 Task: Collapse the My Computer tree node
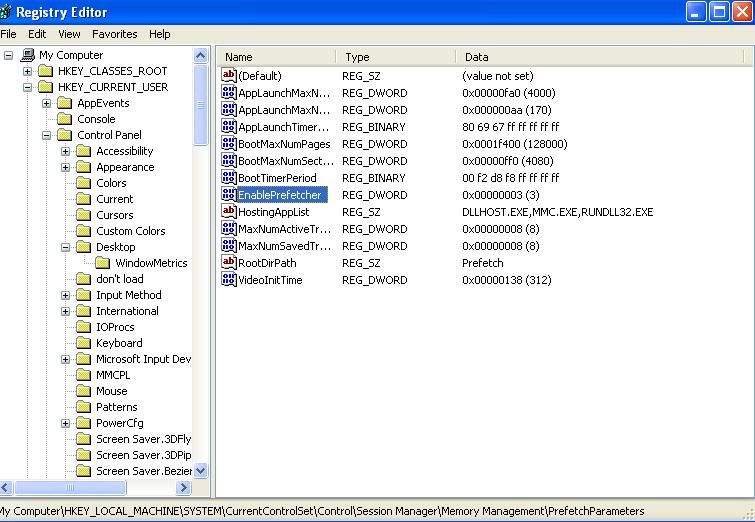click(8, 55)
